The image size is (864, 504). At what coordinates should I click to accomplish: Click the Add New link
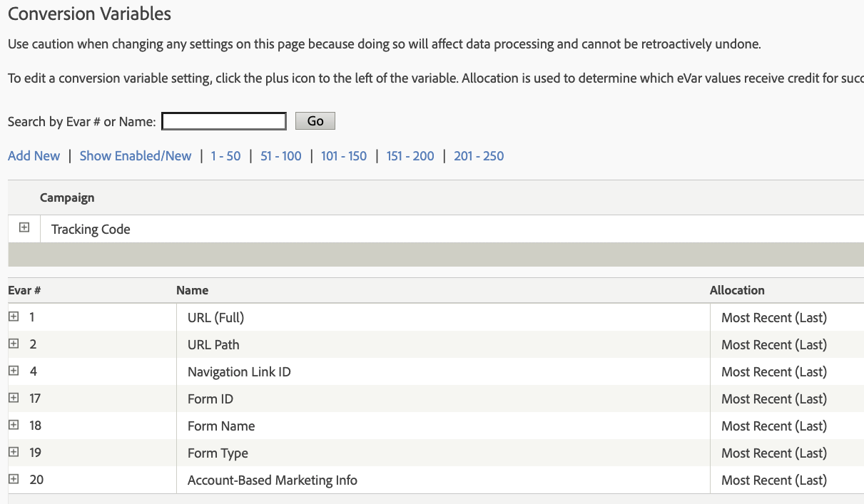coord(34,156)
